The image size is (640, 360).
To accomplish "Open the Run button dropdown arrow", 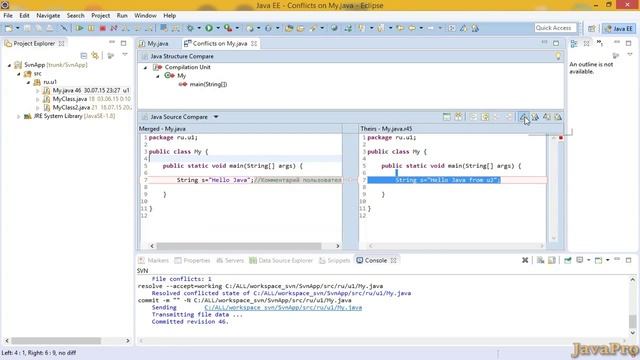I will [218, 28].
